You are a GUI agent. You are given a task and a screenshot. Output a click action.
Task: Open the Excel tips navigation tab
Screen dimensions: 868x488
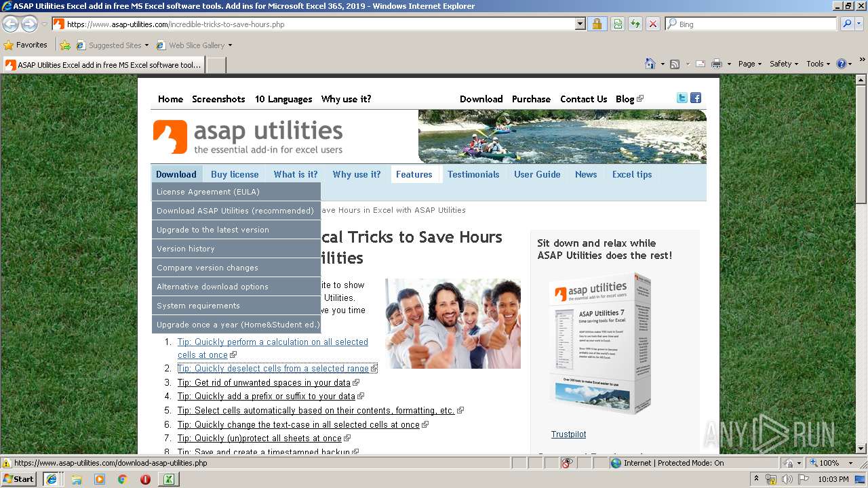coord(632,174)
